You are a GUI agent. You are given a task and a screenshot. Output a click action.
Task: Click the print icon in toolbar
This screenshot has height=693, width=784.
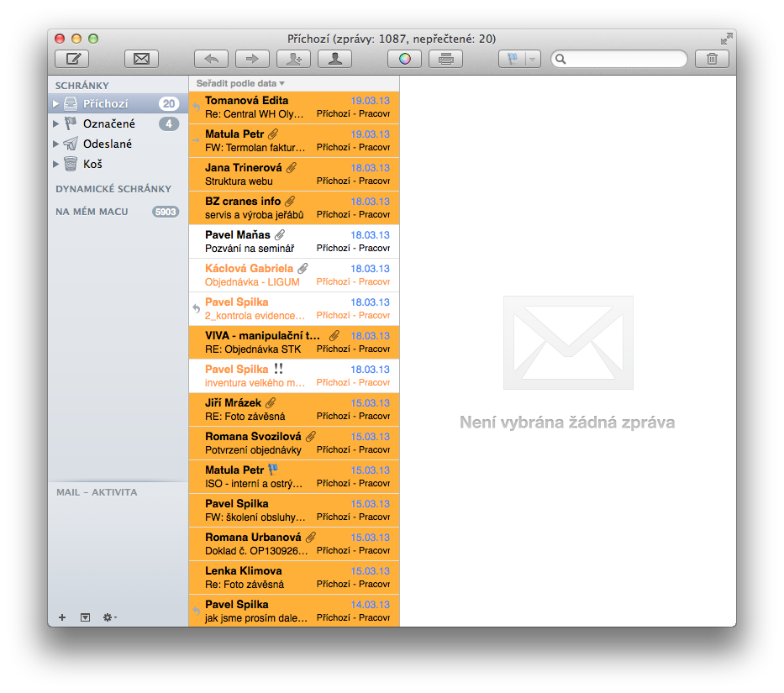[x=445, y=59]
